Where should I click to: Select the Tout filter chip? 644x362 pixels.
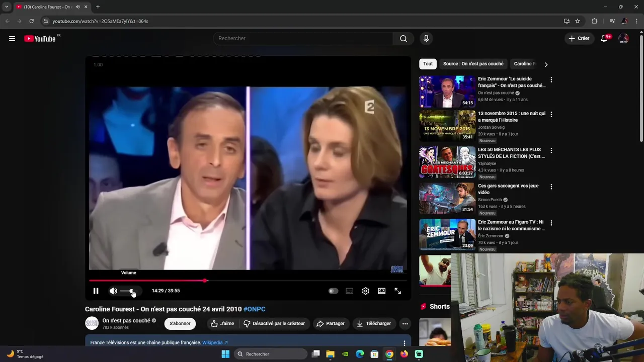(x=428, y=64)
